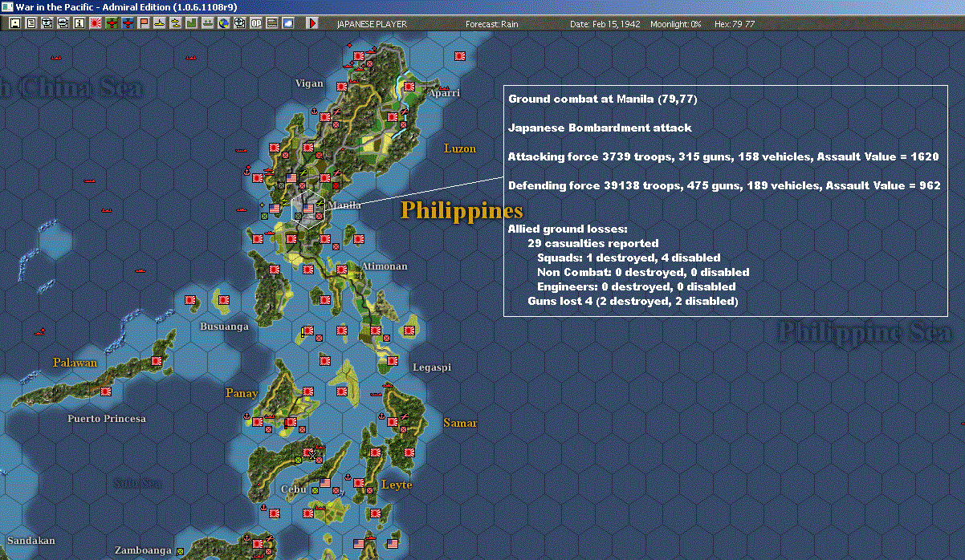This screenshot has width=965, height=560.
Task: Click the 'Allied ground losses:' line
Action: [x=568, y=229]
